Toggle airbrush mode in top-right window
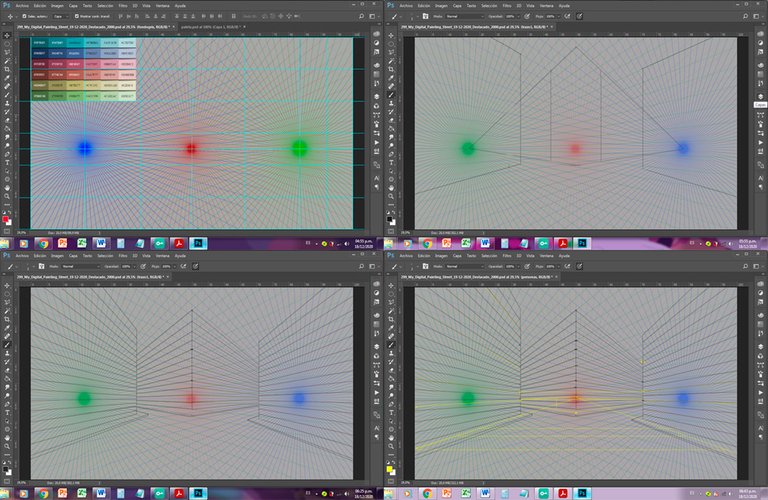This screenshot has height=500, width=768. pyautogui.click(x=567, y=16)
